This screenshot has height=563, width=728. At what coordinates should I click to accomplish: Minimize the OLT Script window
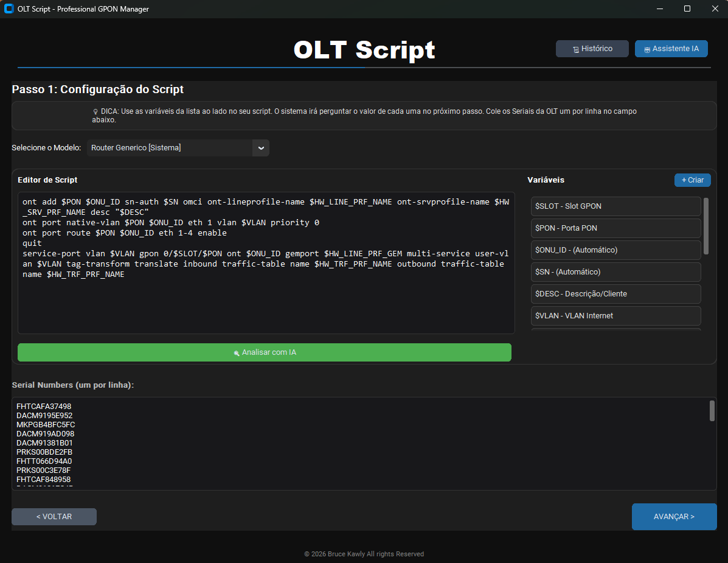pyautogui.click(x=660, y=9)
